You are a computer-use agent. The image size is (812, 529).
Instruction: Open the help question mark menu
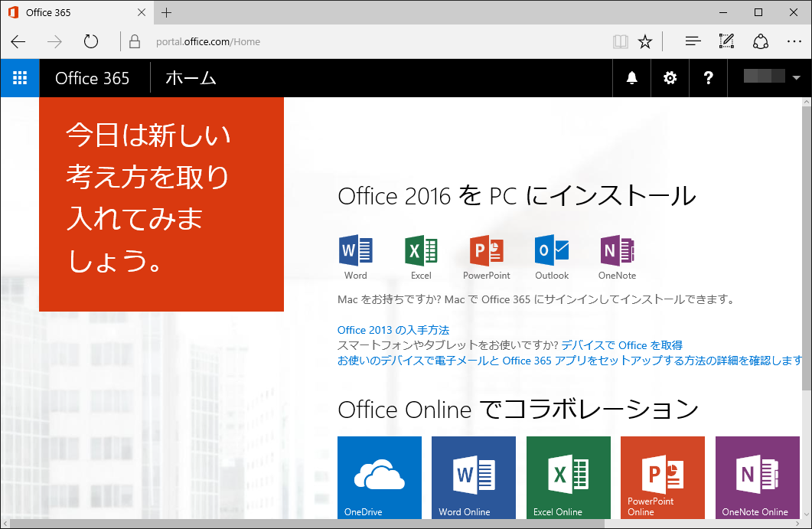click(708, 78)
